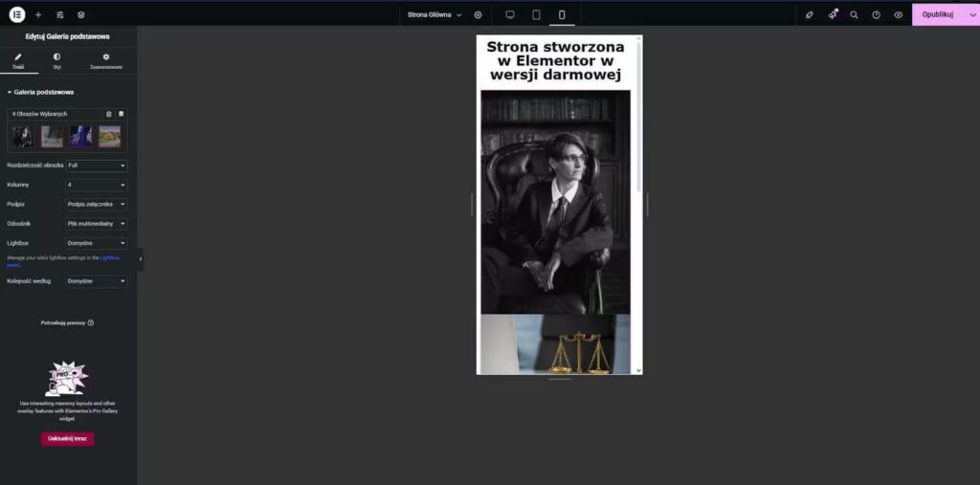Select the first gallery thumbnail
The width and height of the screenshot is (980, 485).
pyautogui.click(x=23, y=136)
